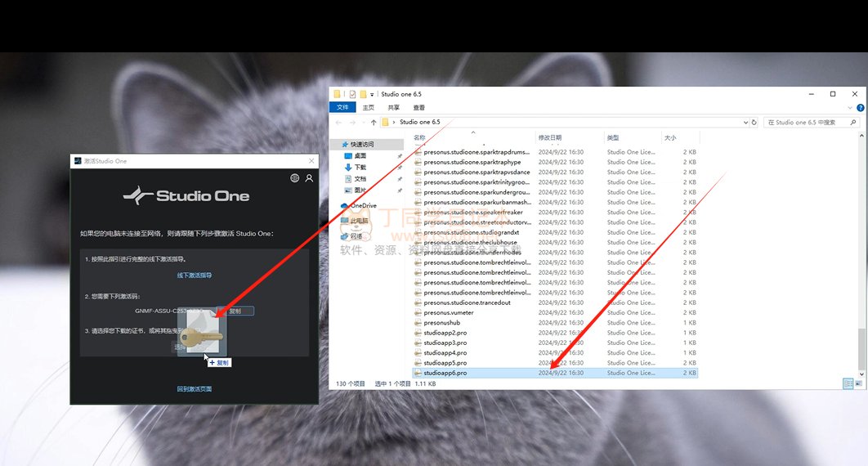
Task: Sort by the 类型 column header
Action: coord(613,138)
